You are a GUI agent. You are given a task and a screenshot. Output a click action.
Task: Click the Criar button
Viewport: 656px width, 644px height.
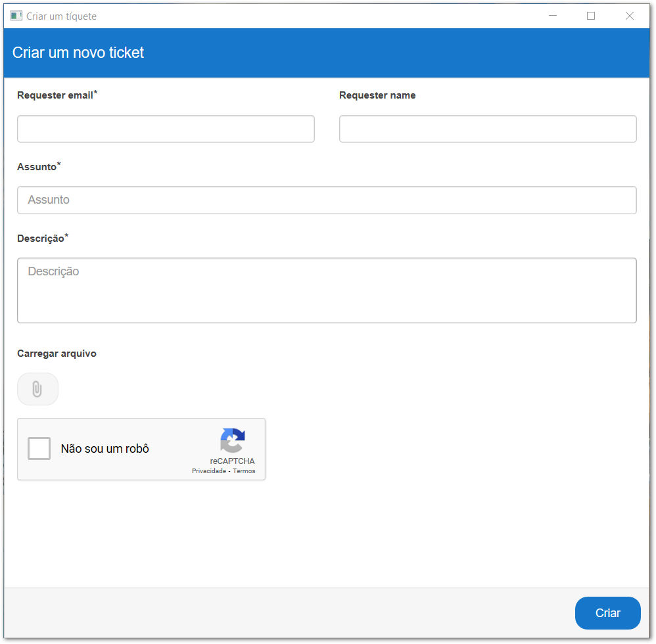point(607,612)
